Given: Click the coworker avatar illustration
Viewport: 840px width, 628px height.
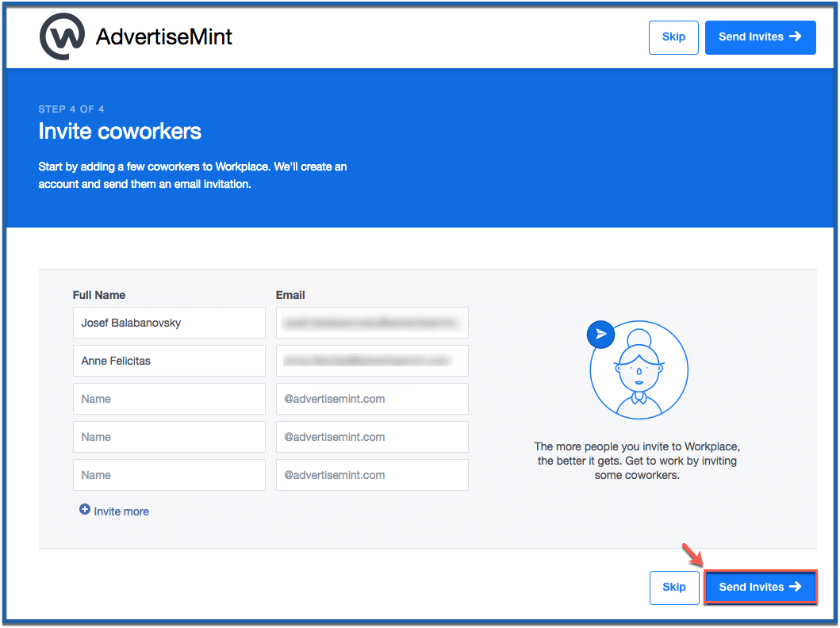Looking at the screenshot, I should pos(639,370).
